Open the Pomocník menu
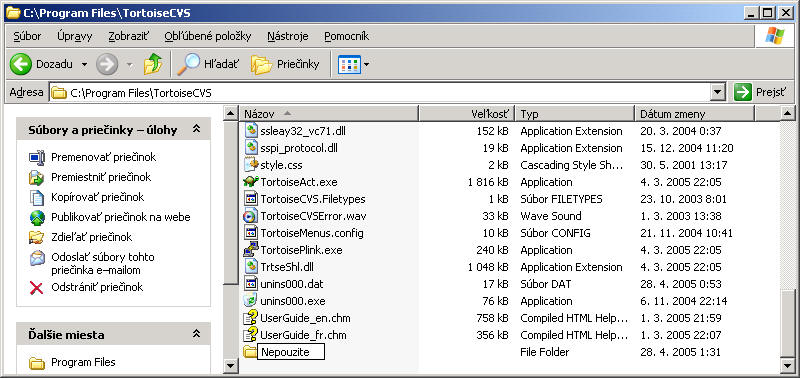800x378 pixels. click(346, 36)
